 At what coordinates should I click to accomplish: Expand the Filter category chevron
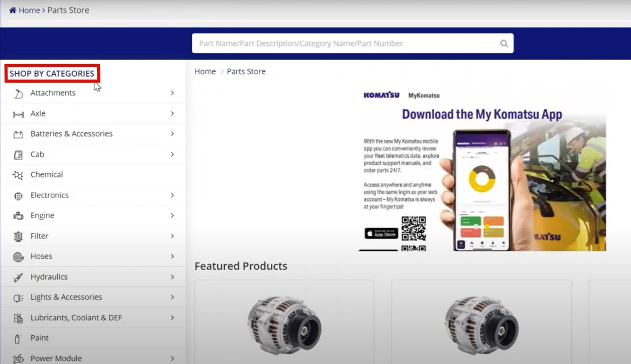(172, 236)
